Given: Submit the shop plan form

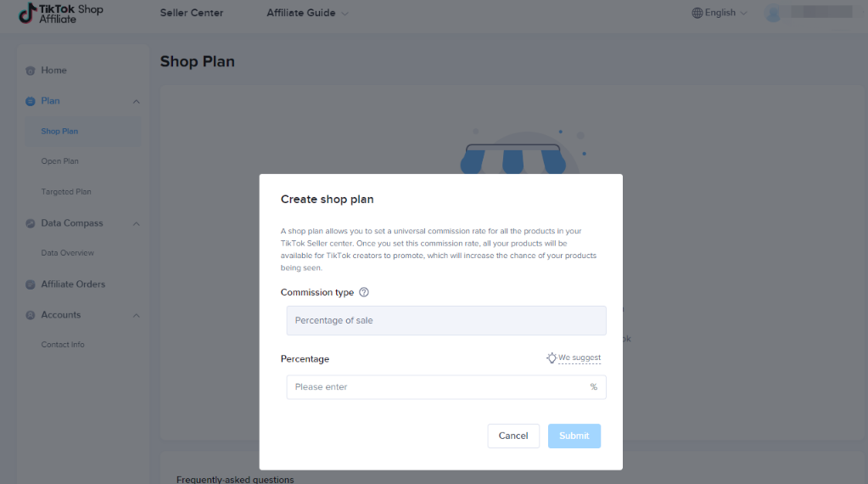Looking at the screenshot, I should coord(574,436).
